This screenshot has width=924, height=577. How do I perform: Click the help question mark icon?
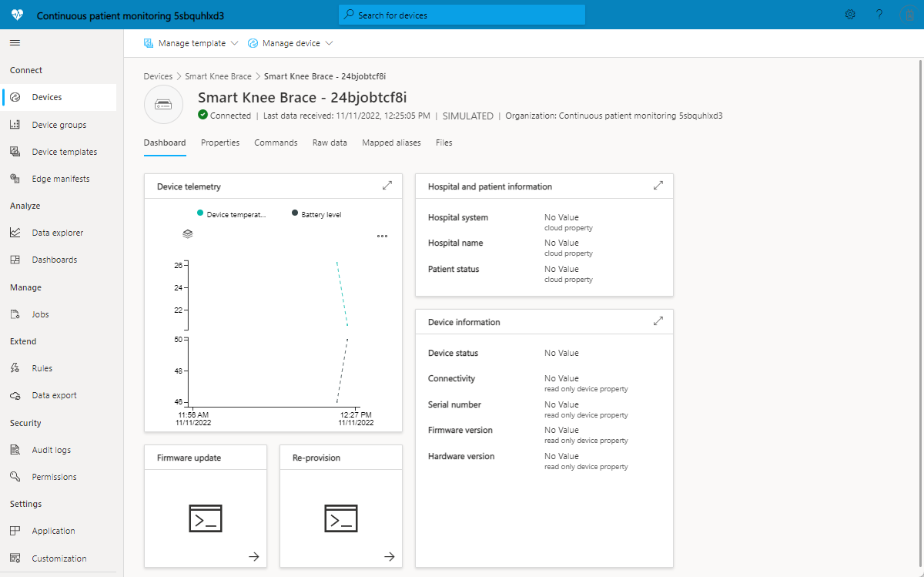879,15
